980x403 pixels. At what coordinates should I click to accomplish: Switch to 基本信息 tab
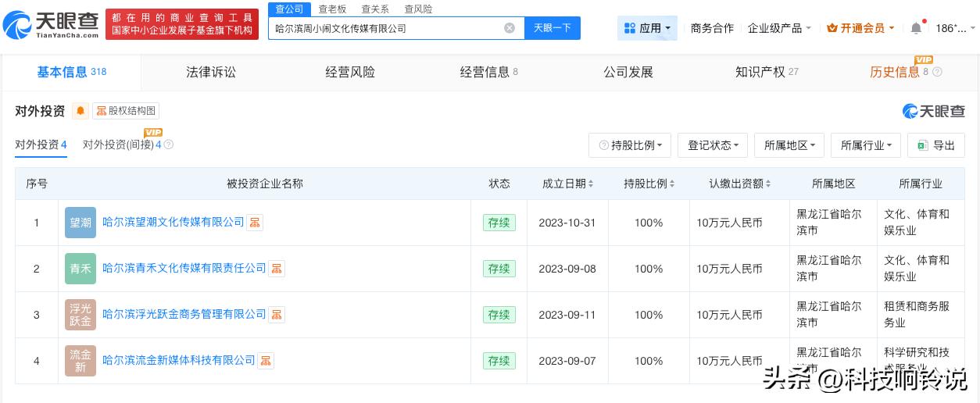tap(71, 72)
